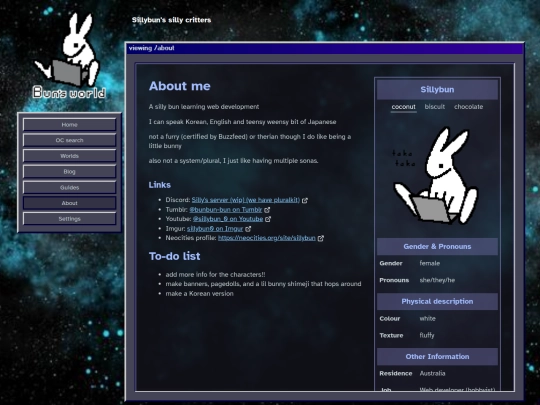The height and width of the screenshot is (405, 540).
Task: Click external link icon after Discord link
Action: (305, 200)
